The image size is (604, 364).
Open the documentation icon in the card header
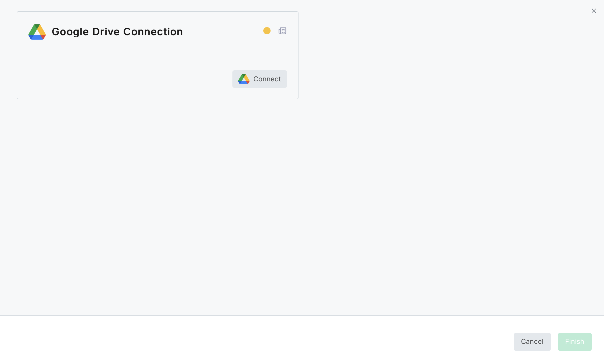(x=282, y=31)
